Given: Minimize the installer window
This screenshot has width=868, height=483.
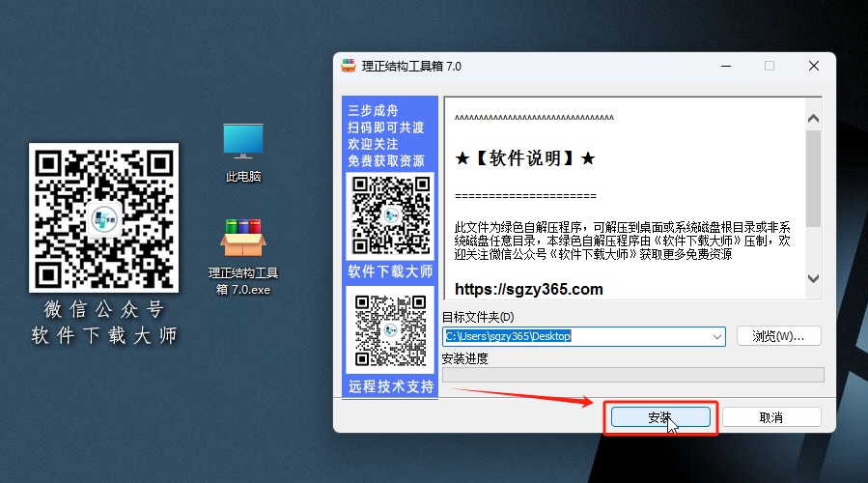Looking at the screenshot, I should click(x=726, y=66).
